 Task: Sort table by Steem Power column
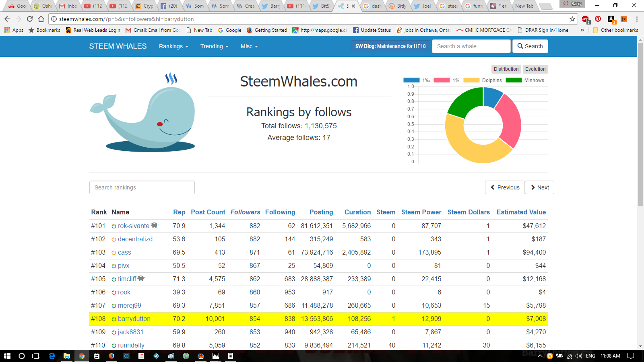coord(421,212)
